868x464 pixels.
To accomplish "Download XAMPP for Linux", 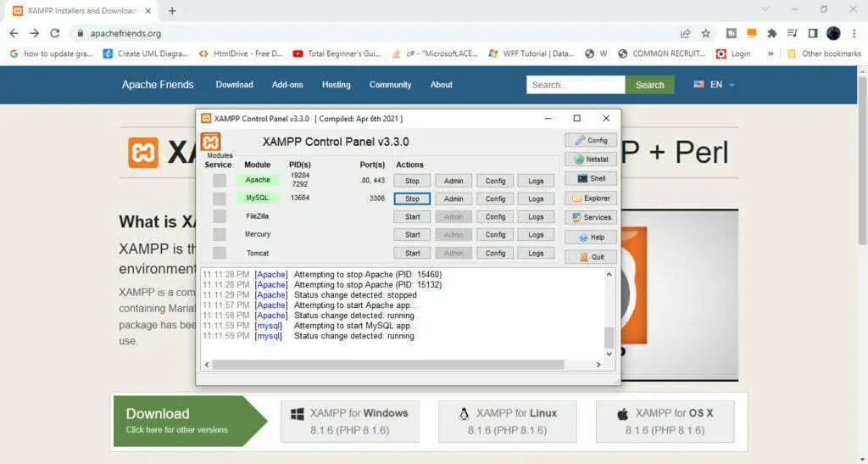I will [508, 422].
